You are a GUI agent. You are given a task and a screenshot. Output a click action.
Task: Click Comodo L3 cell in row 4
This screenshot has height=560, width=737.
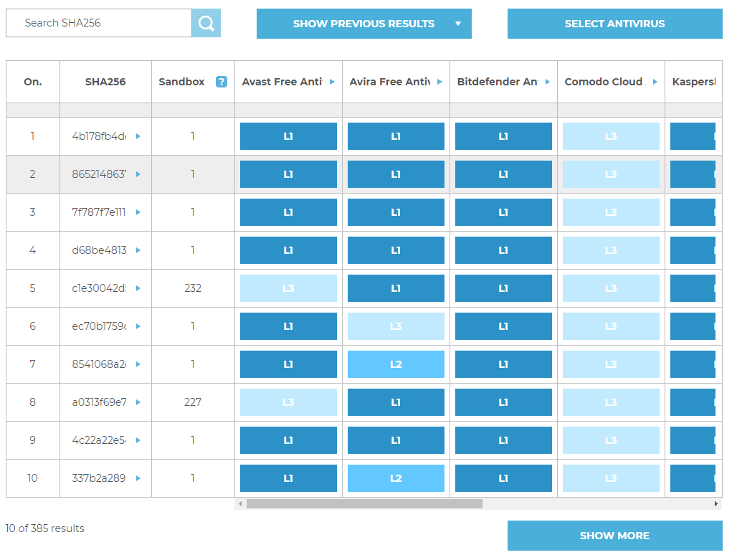pos(611,251)
